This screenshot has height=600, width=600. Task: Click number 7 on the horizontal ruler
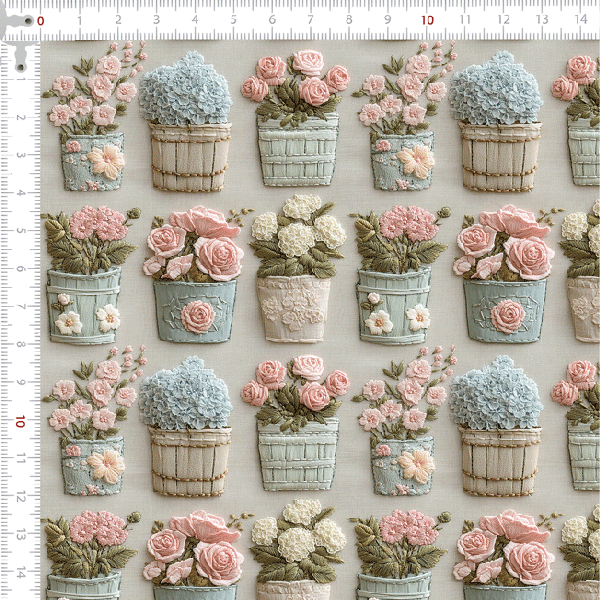point(310,20)
